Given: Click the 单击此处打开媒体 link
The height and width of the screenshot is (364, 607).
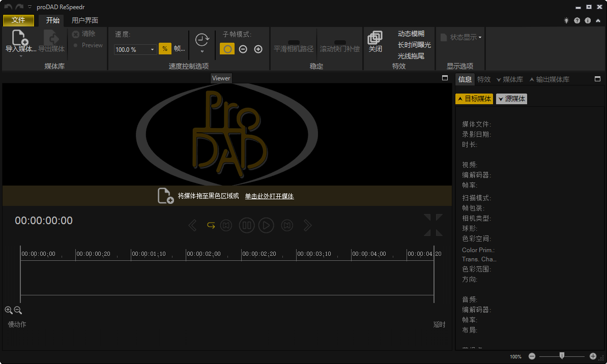Looking at the screenshot, I should (270, 196).
